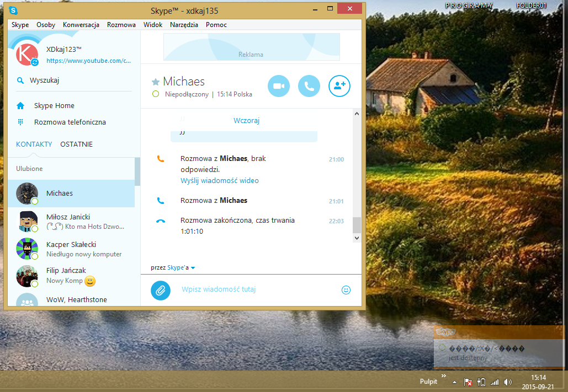568x392 pixels.
Task: Start a voice call with Michaes
Action: 309,86
